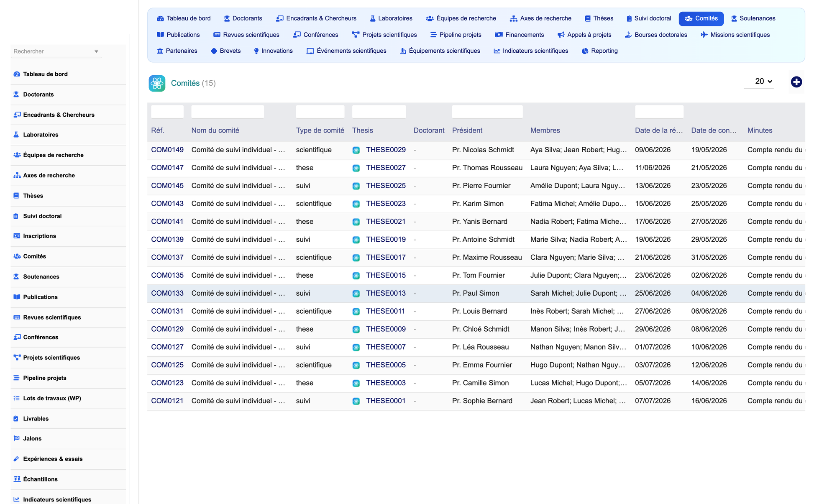Open the Reporting top navigation tab
Viewport: 814px width, 504px height.
599,51
